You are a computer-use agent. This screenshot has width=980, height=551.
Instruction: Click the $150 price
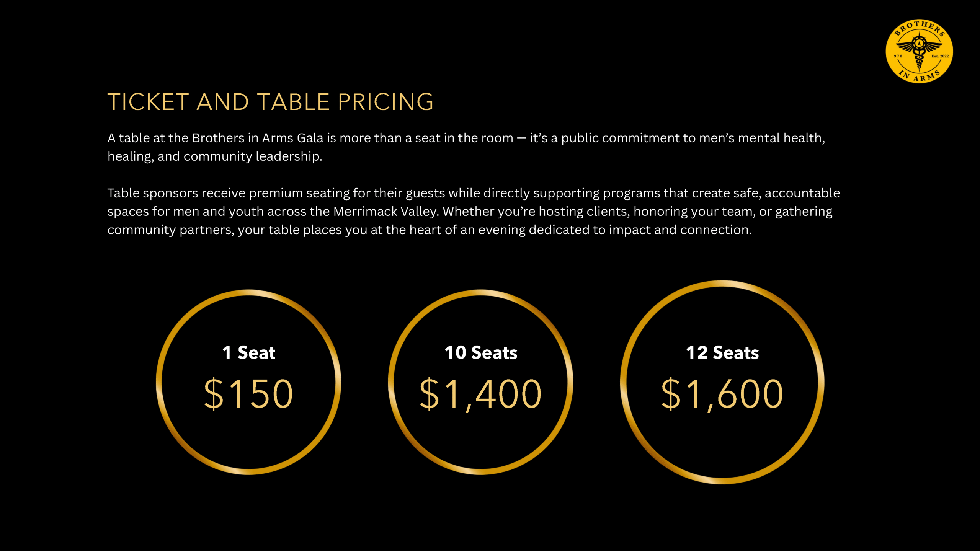click(248, 393)
